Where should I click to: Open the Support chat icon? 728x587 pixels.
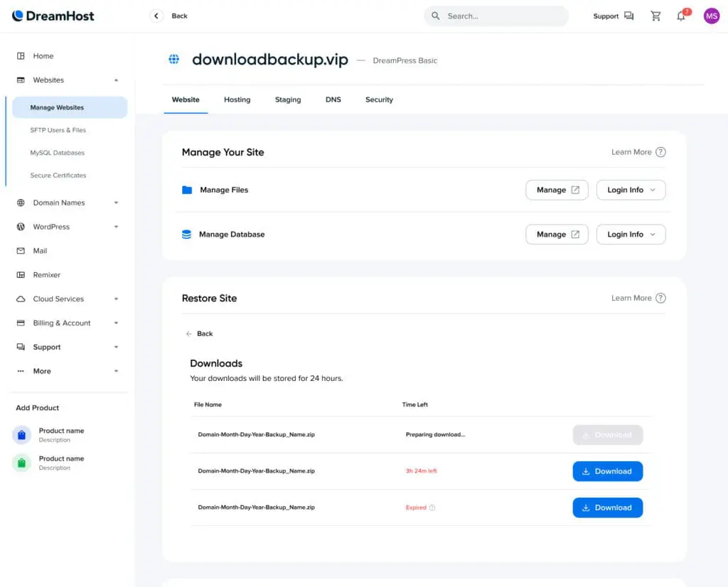[x=628, y=16]
